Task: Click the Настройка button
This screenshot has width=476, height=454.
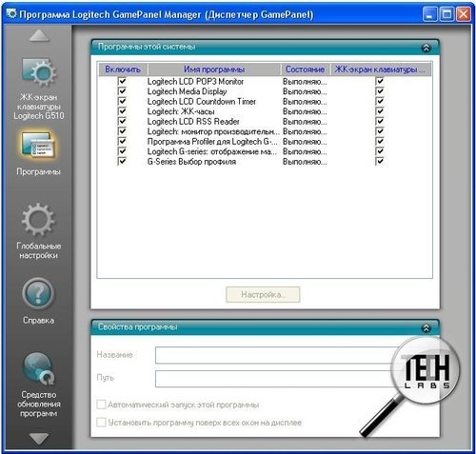Action: coord(263,295)
